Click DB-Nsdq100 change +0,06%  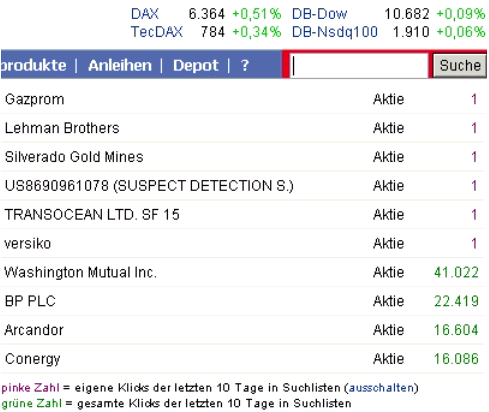point(461,32)
